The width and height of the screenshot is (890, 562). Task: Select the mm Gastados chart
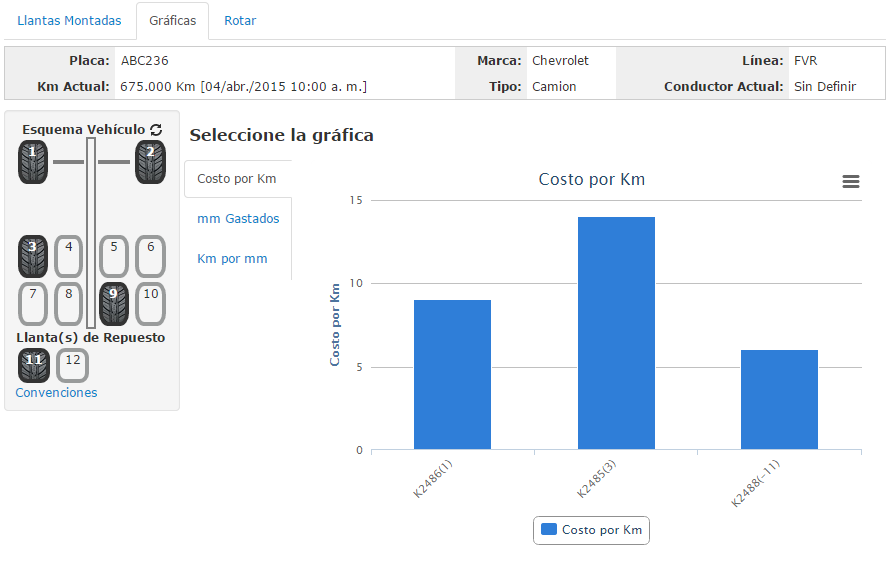point(238,219)
